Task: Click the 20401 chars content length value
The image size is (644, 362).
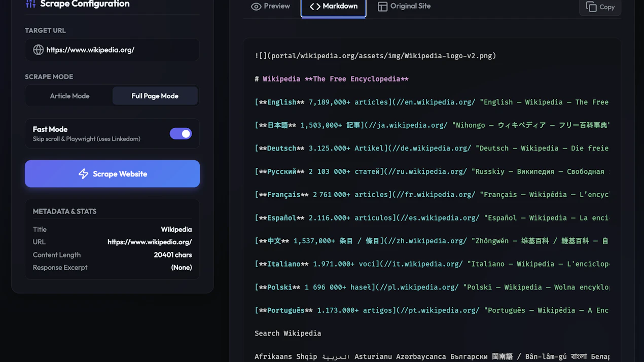Action: coord(173,255)
